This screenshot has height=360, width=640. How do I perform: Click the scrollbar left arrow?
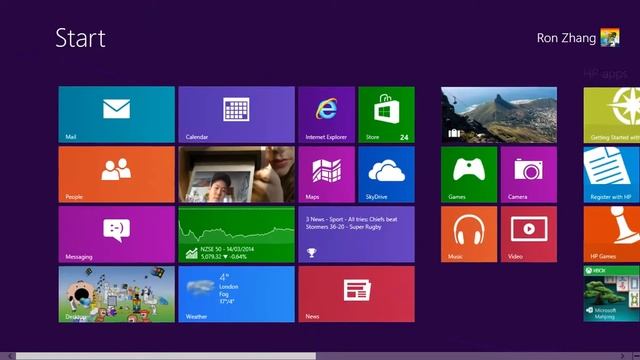(x=10, y=356)
